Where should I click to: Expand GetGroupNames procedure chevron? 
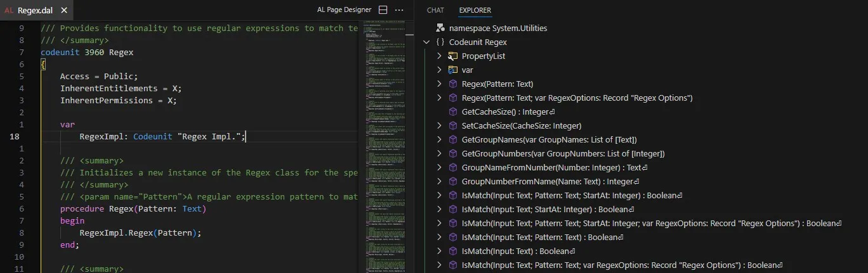point(438,139)
